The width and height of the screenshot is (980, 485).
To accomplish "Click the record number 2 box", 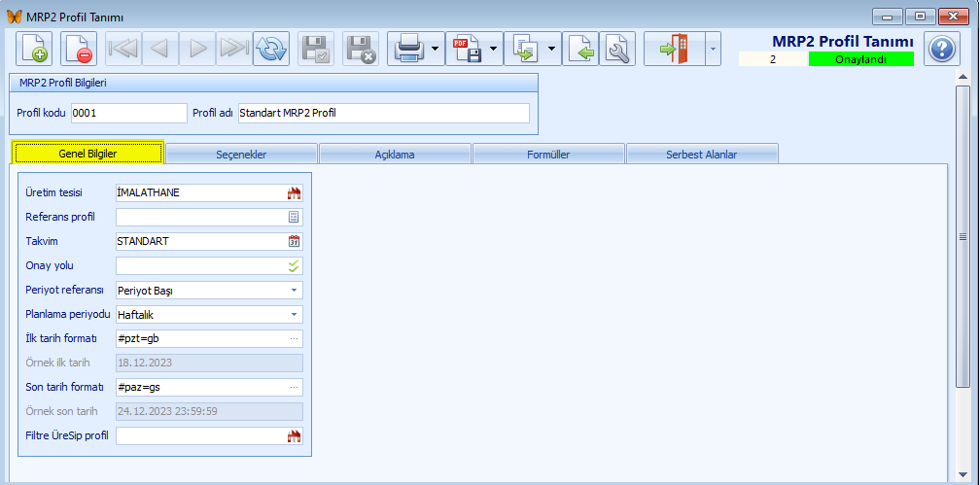I will point(773,60).
